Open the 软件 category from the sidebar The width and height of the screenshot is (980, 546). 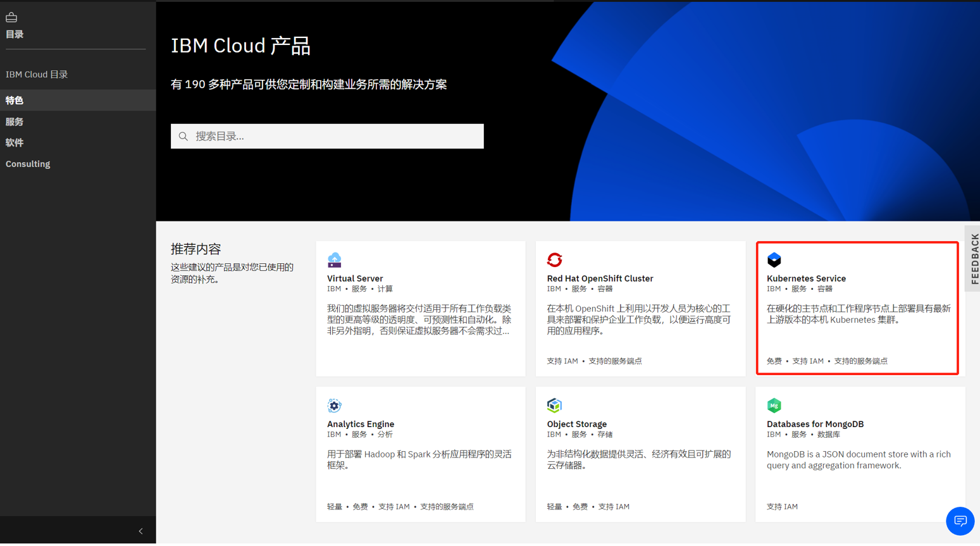pyautogui.click(x=14, y=143)
